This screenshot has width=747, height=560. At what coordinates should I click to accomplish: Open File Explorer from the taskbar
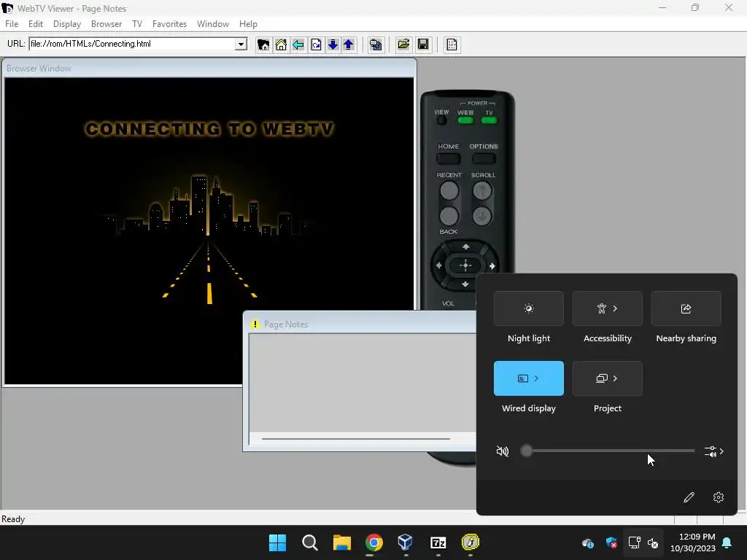341,542
